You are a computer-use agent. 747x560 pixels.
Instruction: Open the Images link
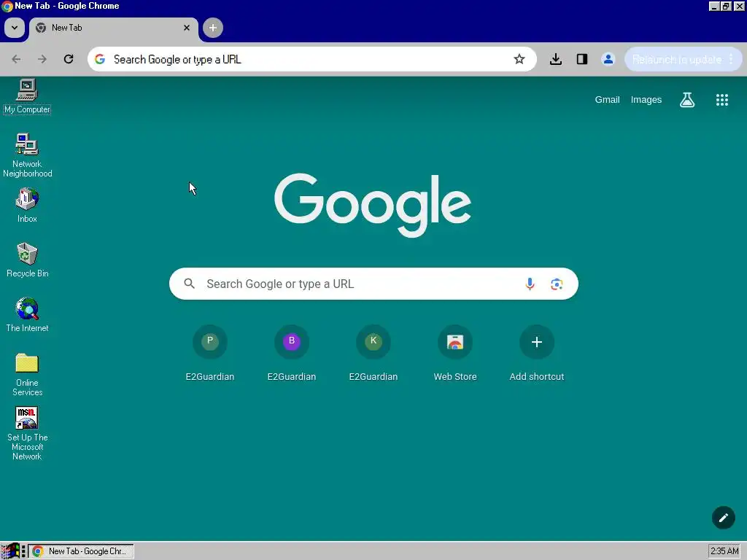point(646,99)
